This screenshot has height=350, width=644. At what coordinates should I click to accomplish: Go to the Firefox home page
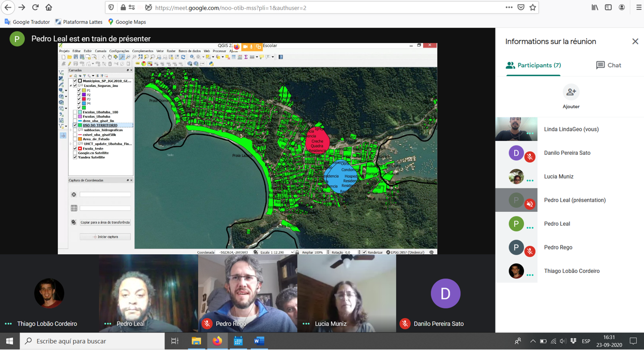(49, 8)
